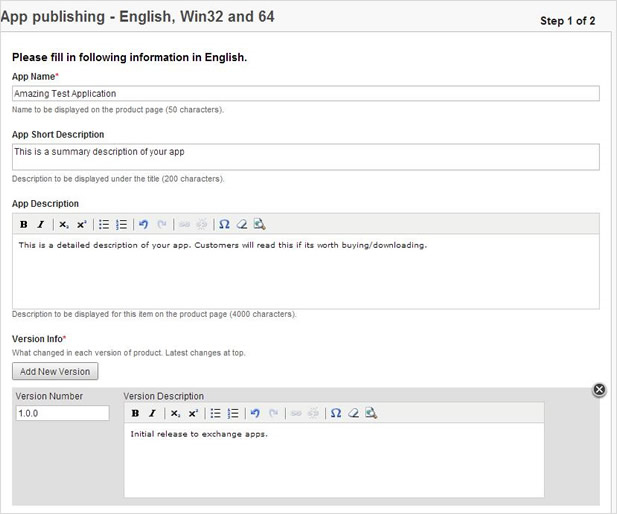Remove the version 1.0.0 entry

tap(599, 390)
